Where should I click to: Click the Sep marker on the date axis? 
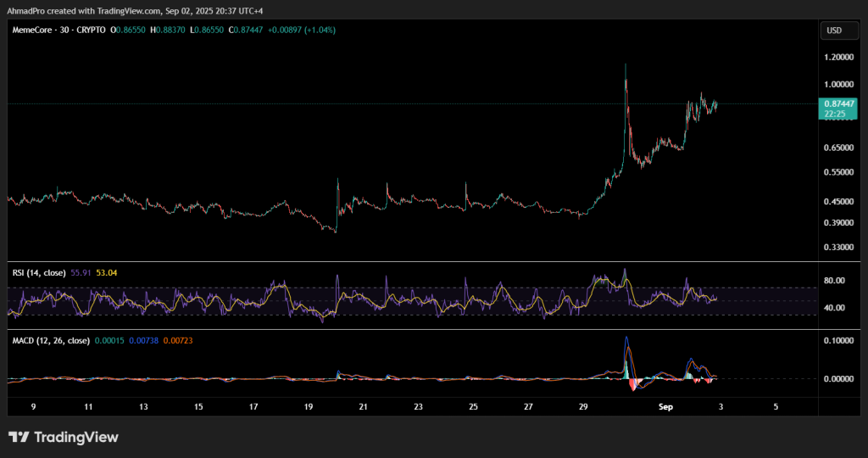[x=665, y=407]
